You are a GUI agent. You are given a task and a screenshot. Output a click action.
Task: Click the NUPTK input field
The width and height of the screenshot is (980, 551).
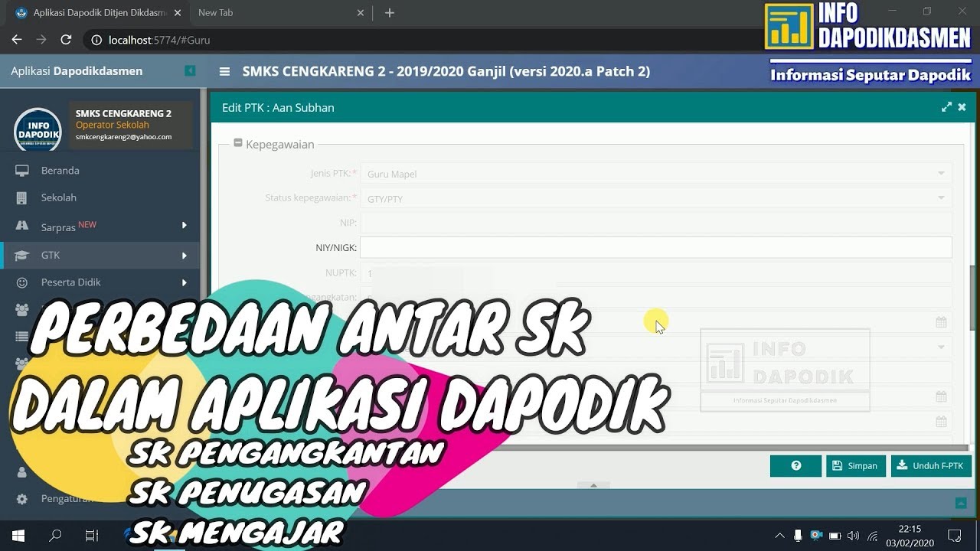655,273
